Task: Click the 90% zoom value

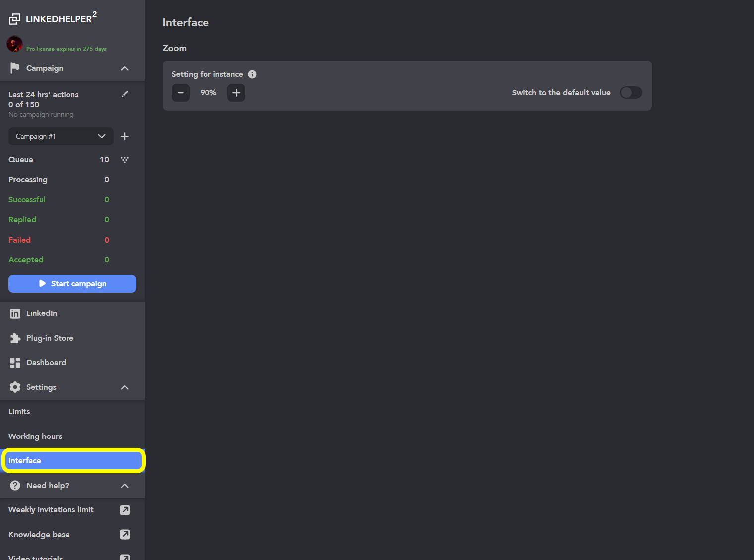Action: tap(208, 93)
